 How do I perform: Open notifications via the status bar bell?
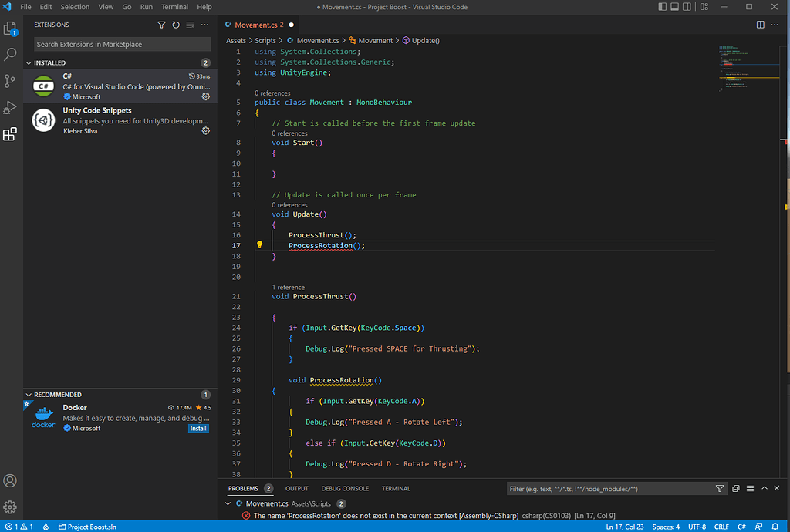tap(775, 527)
